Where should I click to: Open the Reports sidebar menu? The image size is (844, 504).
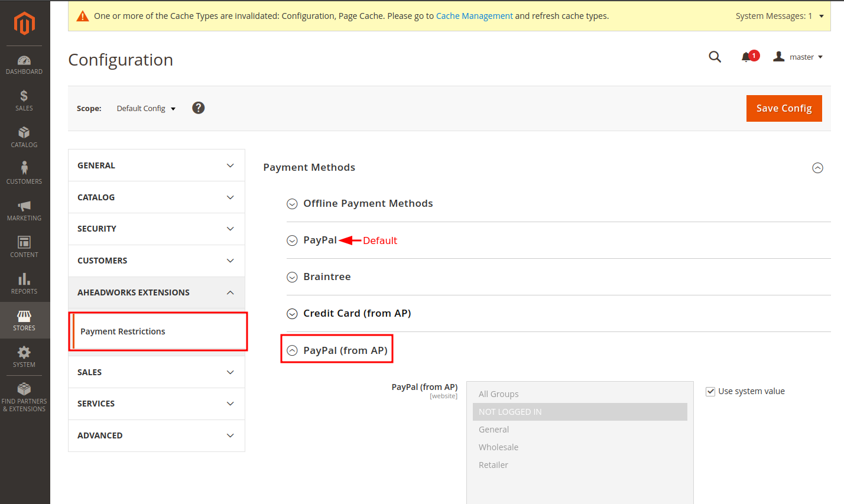coord(24,284)
